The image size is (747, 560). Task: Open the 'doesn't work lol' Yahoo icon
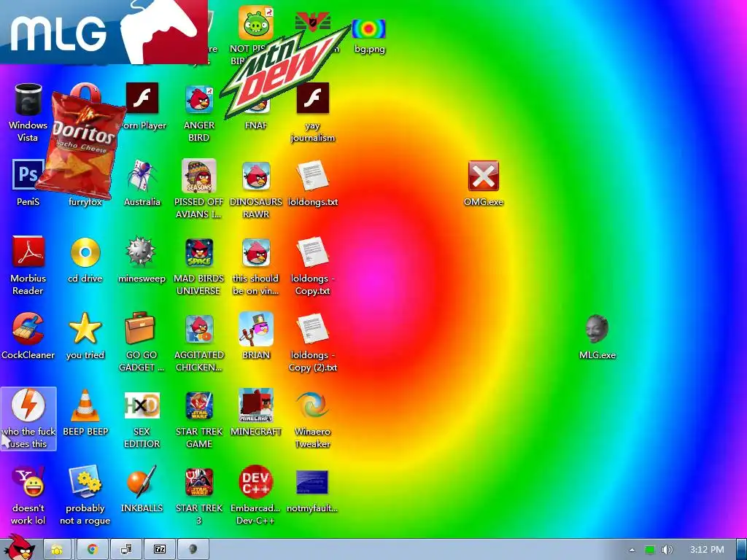click(28, 481)
